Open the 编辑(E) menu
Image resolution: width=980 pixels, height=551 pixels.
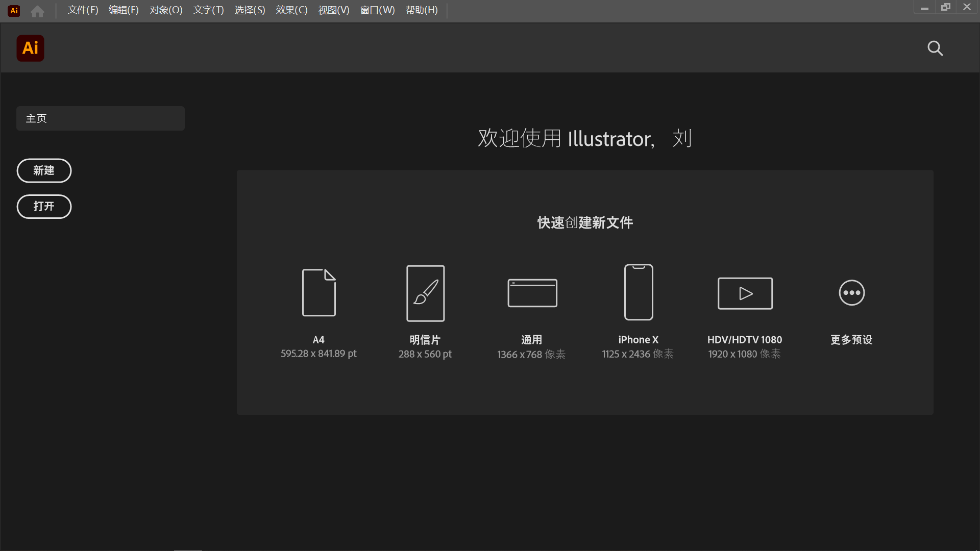(124, 10)
